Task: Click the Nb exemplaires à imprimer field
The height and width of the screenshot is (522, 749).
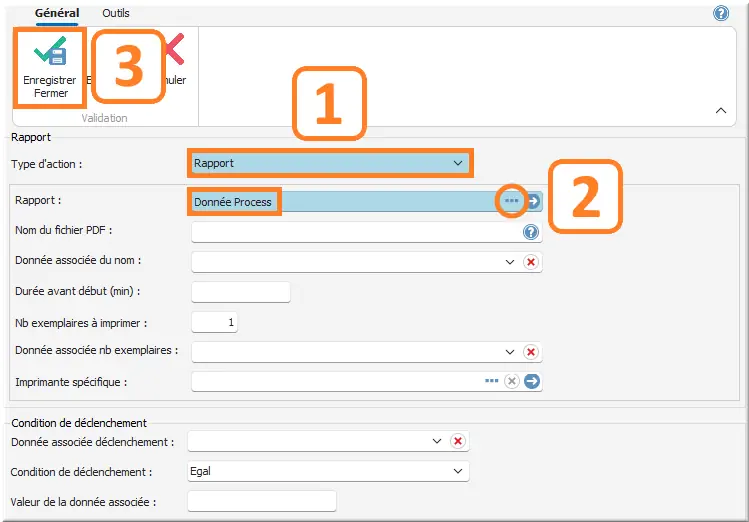Action: pyautogui.click(x=214, y=322)
